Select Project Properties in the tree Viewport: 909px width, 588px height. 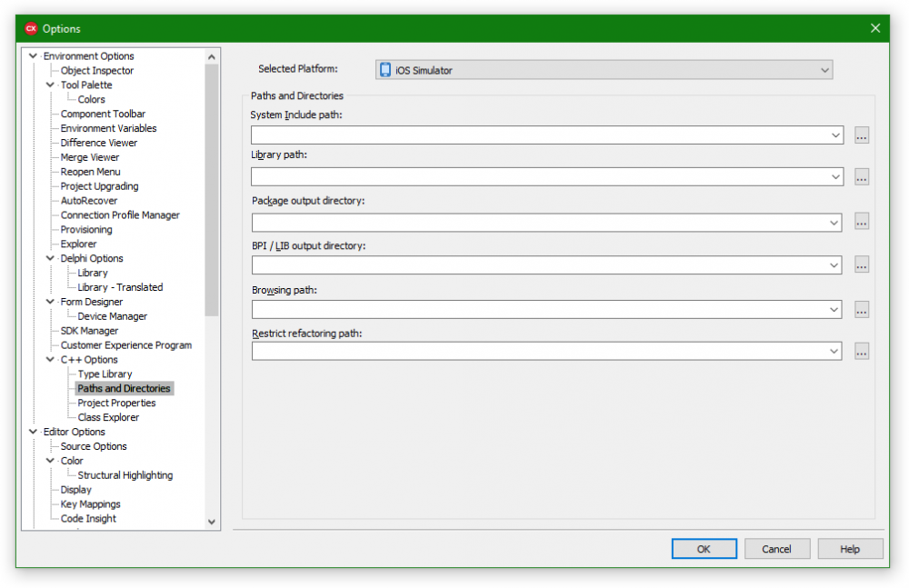pos(116,403)
